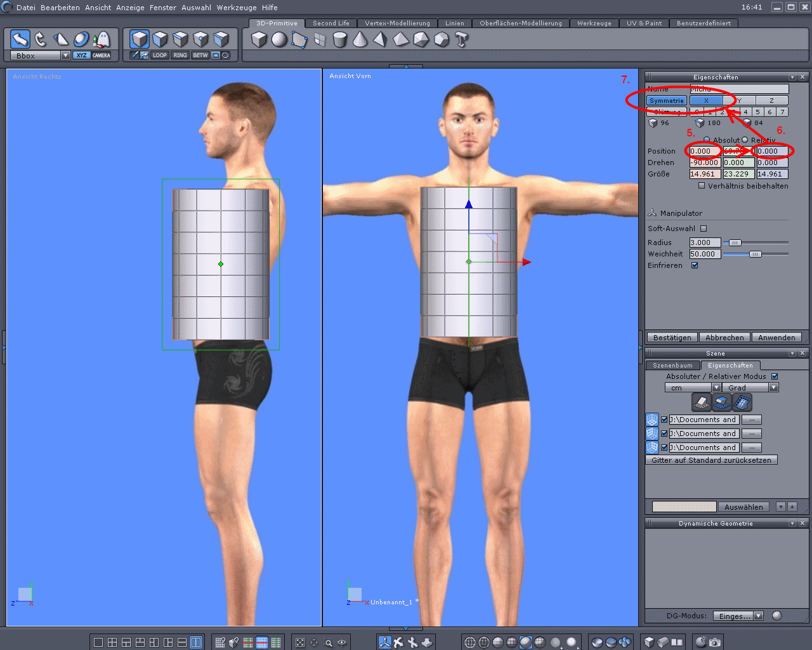Click the LOOP selection button
812x650 pixels.
pyautogui.click(x=160, y=55)
